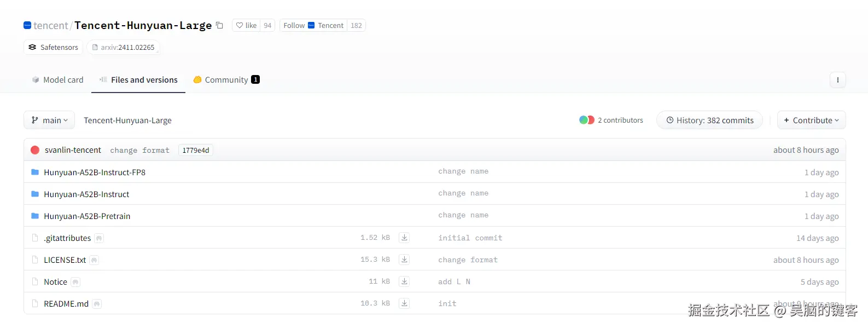Click the safe-scan badge beside .gitattributes
Screen dimensions: 868x328
tap(99, 238)
